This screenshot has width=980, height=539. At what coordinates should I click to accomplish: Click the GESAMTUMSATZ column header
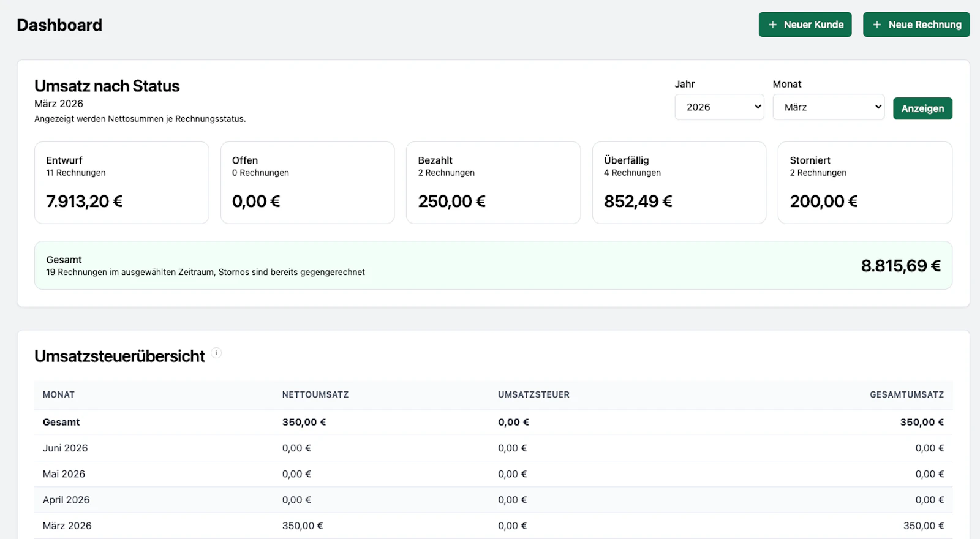click(x=907, y=394)
